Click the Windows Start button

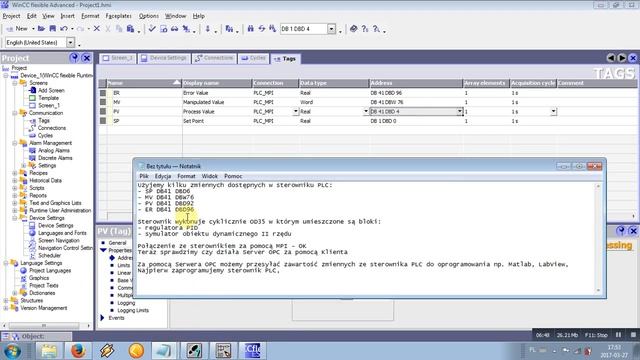click(13, 351)
